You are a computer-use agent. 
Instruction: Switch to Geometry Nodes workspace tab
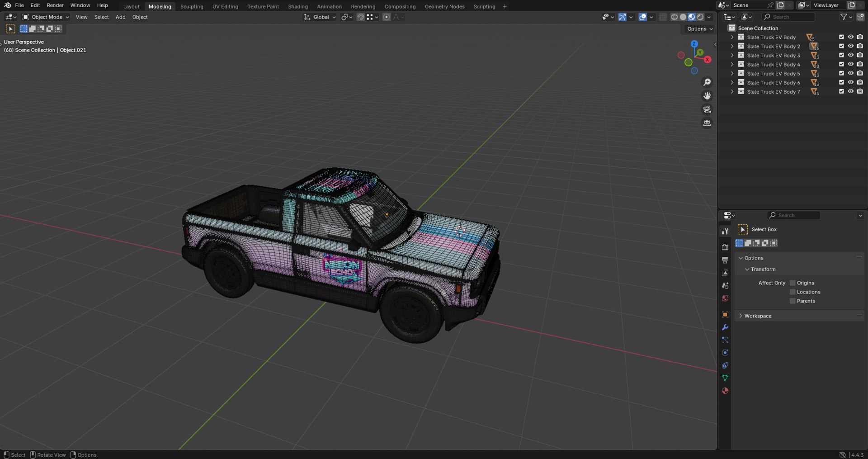444,6
